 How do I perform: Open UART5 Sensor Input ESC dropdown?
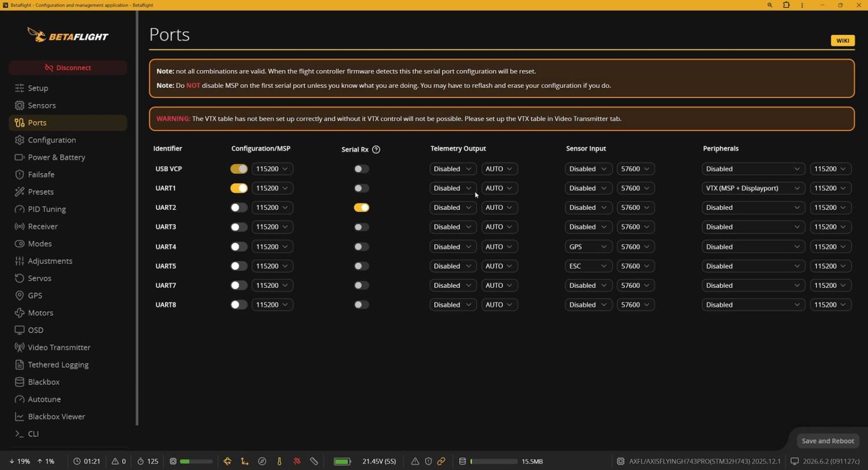[x=589, y=266]
